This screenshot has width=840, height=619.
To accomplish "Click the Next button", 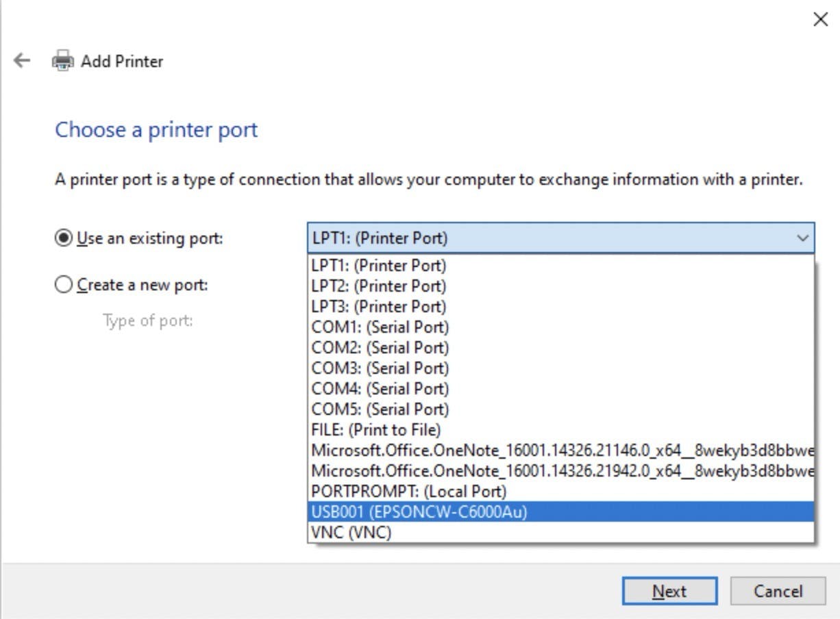I will coord(669,591).
